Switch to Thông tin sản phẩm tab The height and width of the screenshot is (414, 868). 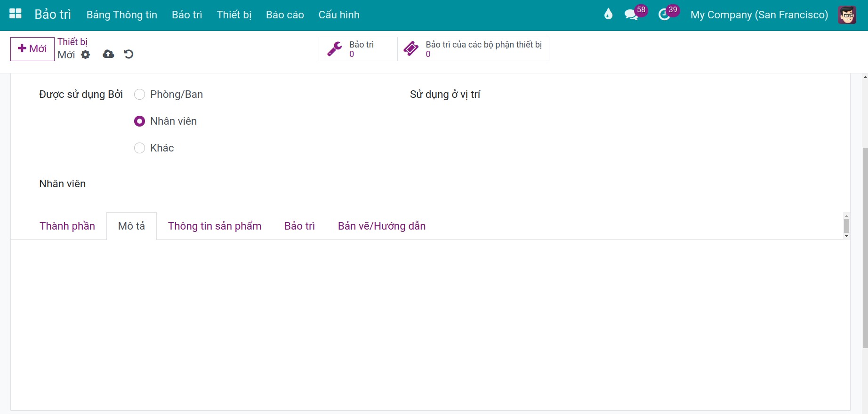pos(215,226)
